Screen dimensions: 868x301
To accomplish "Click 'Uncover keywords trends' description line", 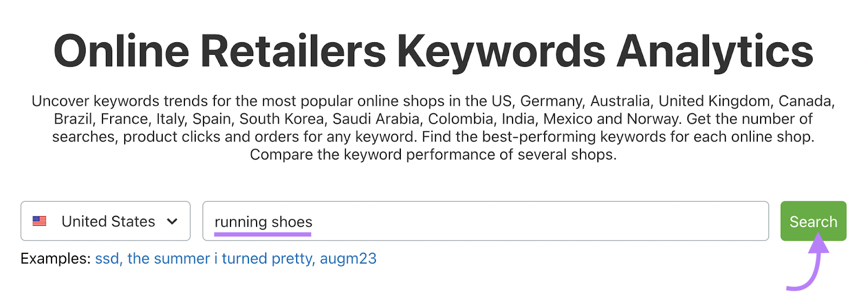I will click(x=433, y=101).
